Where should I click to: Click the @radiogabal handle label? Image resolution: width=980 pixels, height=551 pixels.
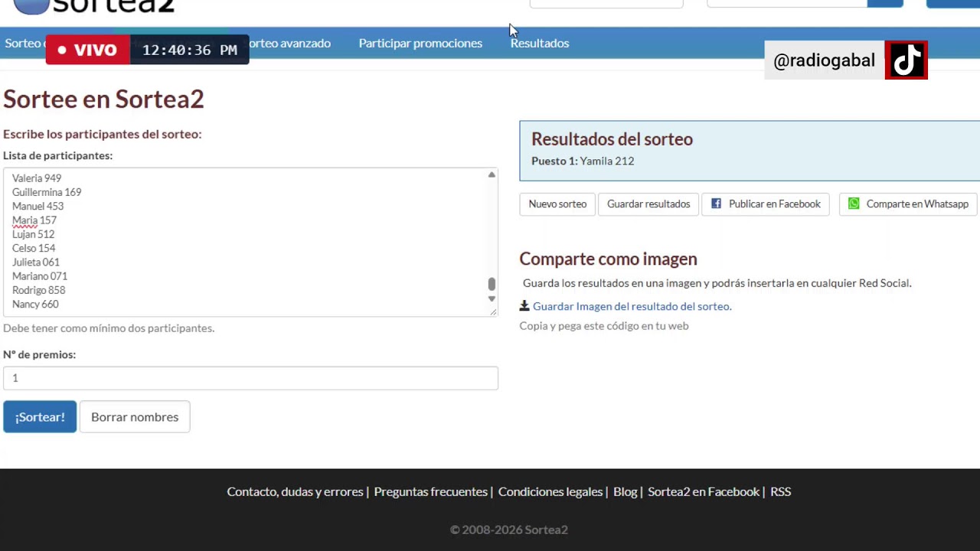tap(824, 60)
